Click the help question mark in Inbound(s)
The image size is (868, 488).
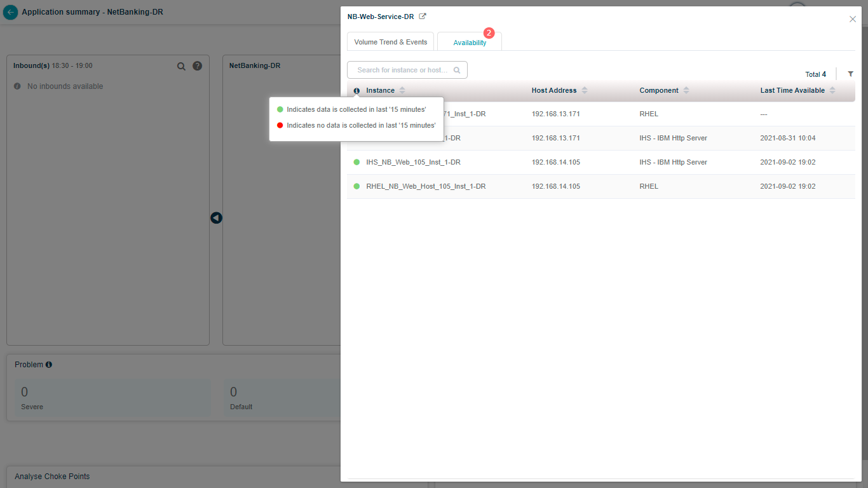pyautogui.click(x=197, y=66)
